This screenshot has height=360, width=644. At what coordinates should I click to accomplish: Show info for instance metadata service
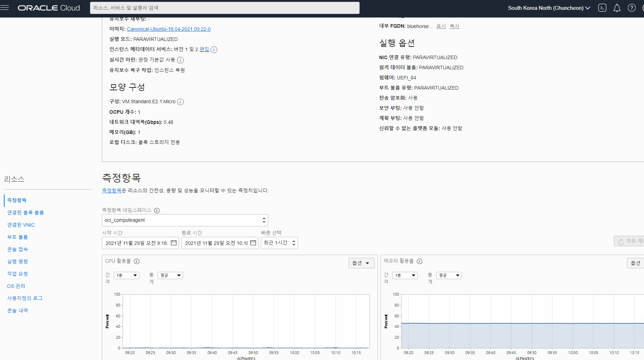(214, 50)
